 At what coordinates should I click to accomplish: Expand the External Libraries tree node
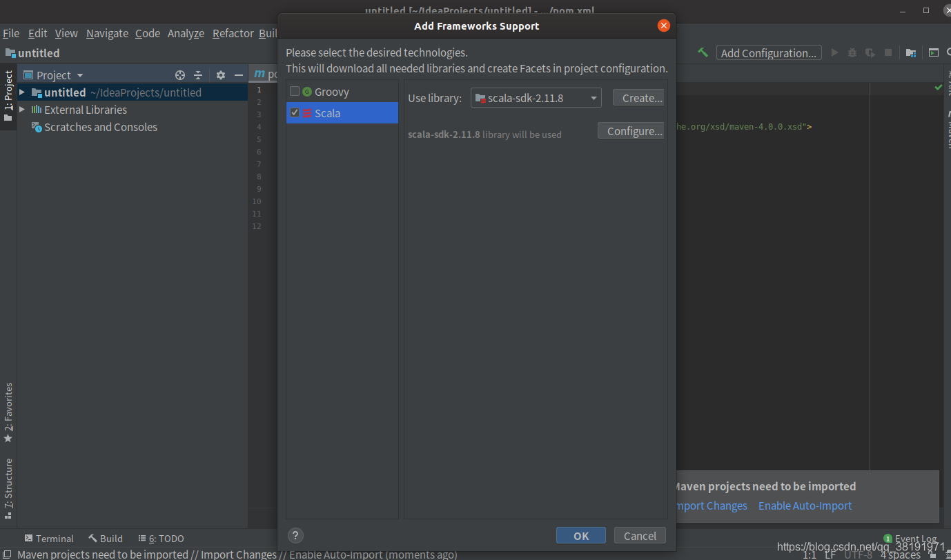pyautogui.click(x=22, y=110)
